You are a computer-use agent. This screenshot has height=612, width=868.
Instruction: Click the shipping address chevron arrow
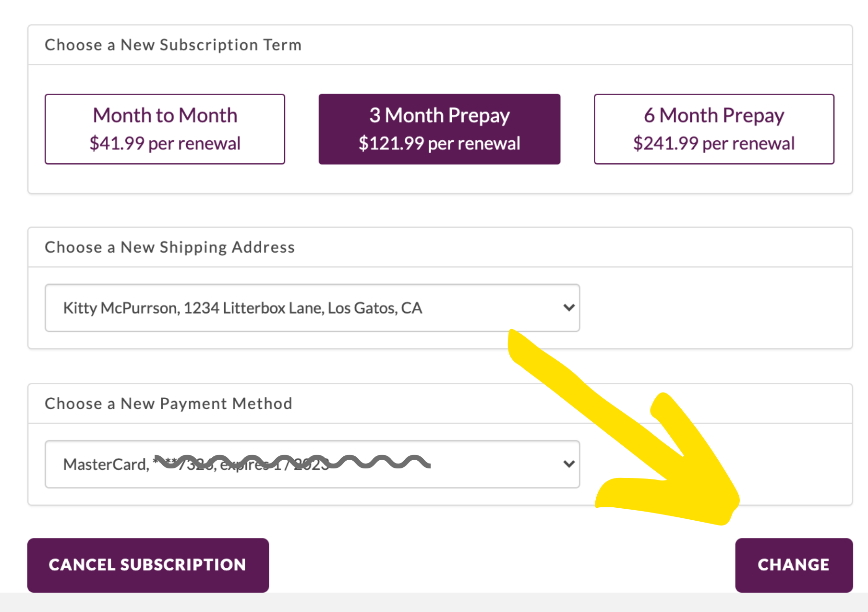tap(569, 307)
